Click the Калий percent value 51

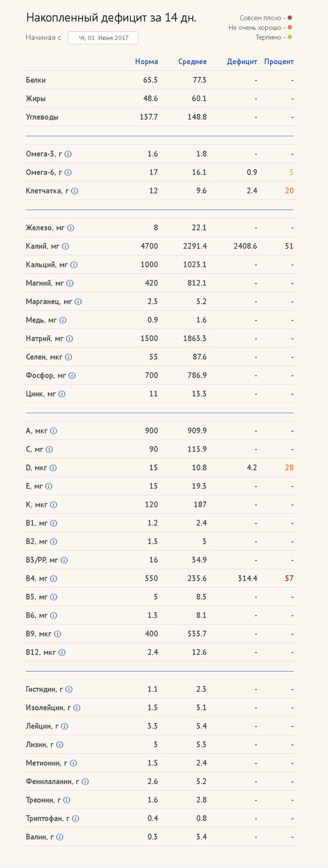click(x=289, y=246)
